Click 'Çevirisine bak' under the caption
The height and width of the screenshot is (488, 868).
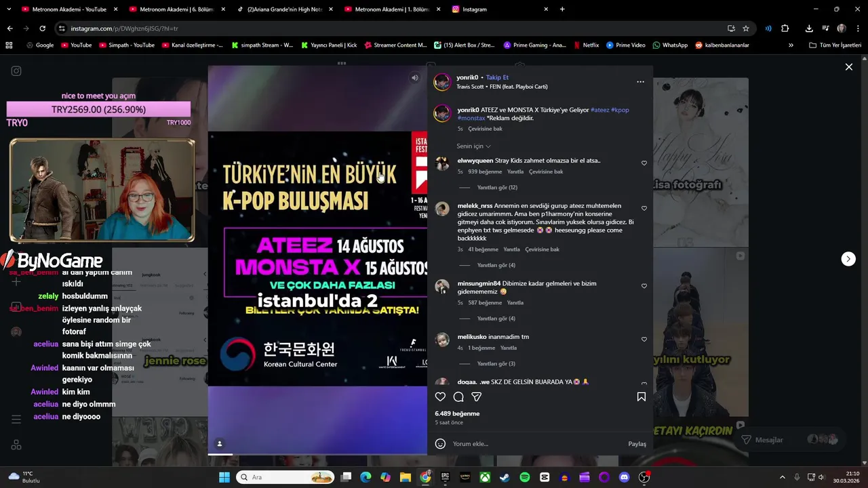click(485, 129)
